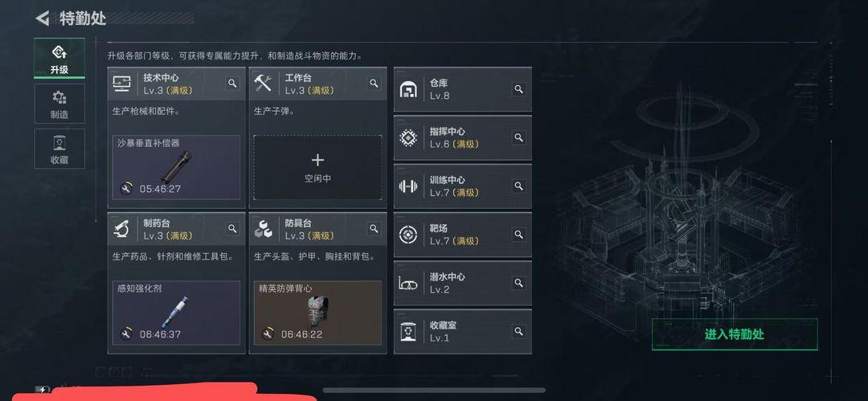Click the 进入特勤处 button

click(x=735, y=334)
